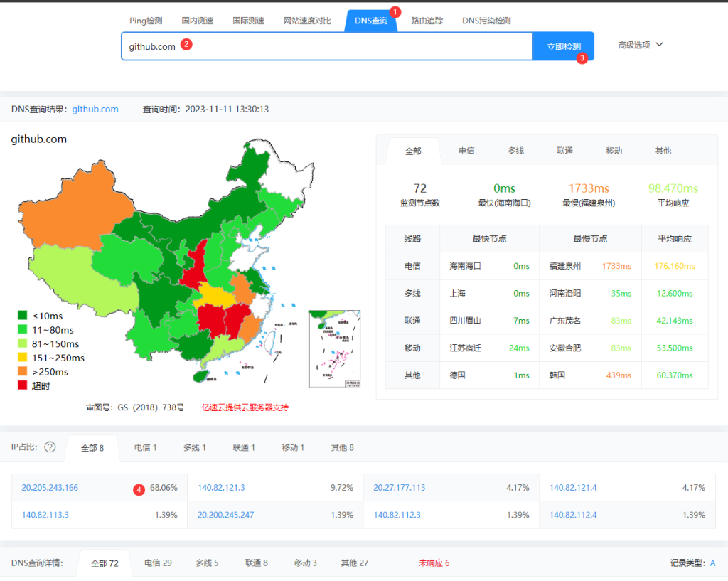
Task: Select the 全部 8 IP ratio tab
Action: pyautogui.click(x=92, y=448)
